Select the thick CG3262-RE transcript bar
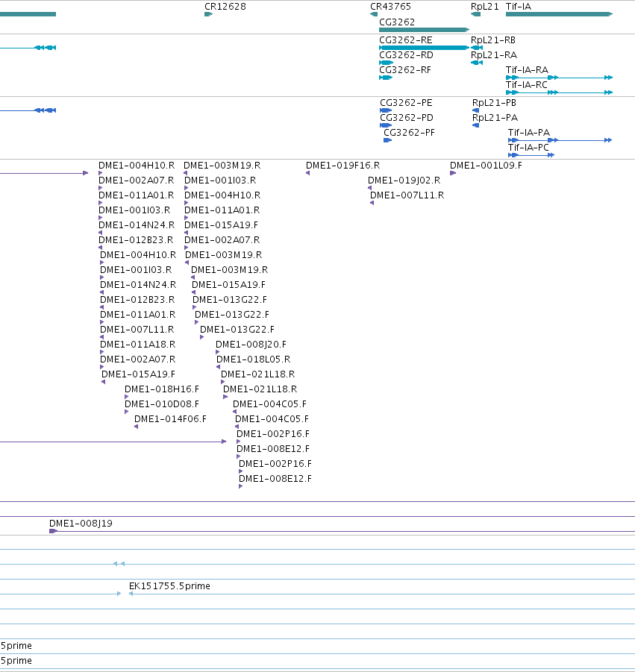Viewport: 635px width, 672px height. [424, 48]
